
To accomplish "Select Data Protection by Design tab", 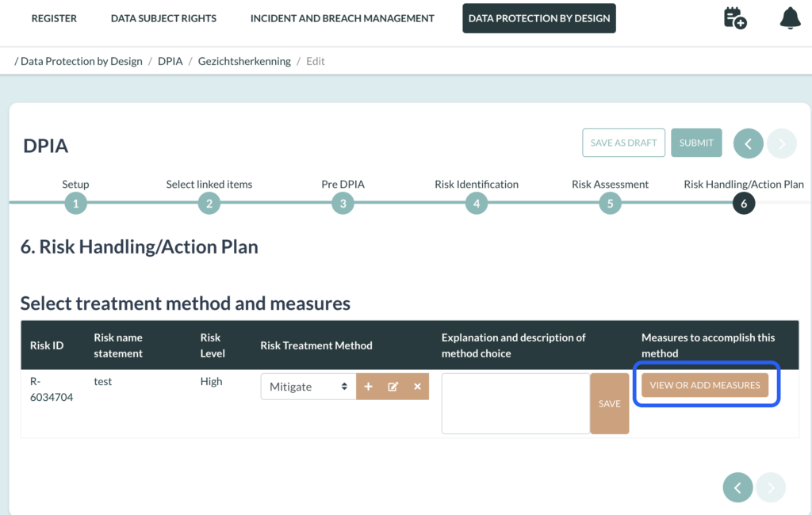I will (x=539, y=18).
